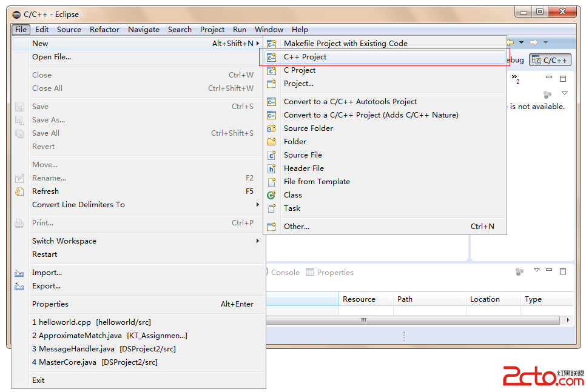
Task: Click the scrollbar right arrow in table
Action: tap(568, 320)
